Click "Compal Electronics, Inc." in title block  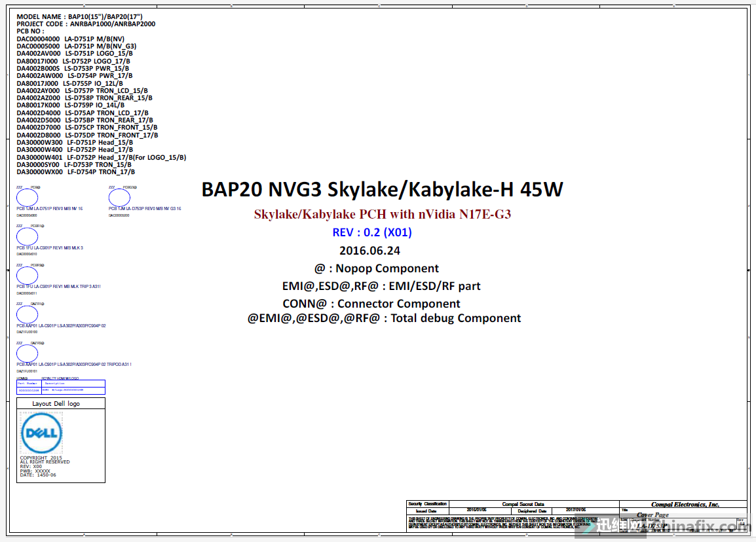pos(685,505)
